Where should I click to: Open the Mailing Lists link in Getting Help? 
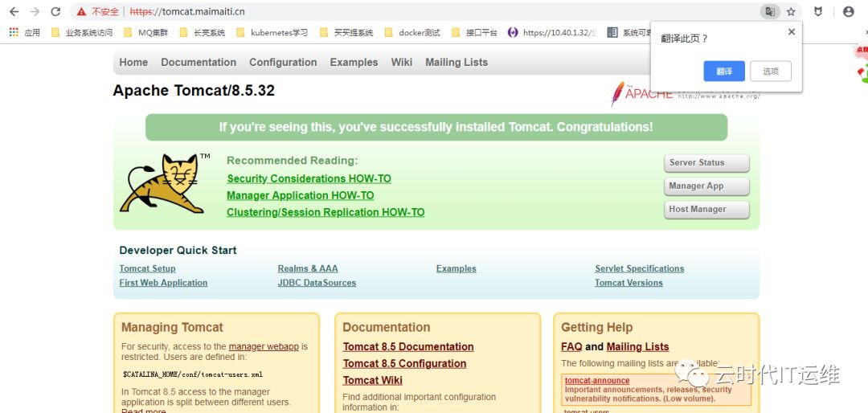pos(637,347)
